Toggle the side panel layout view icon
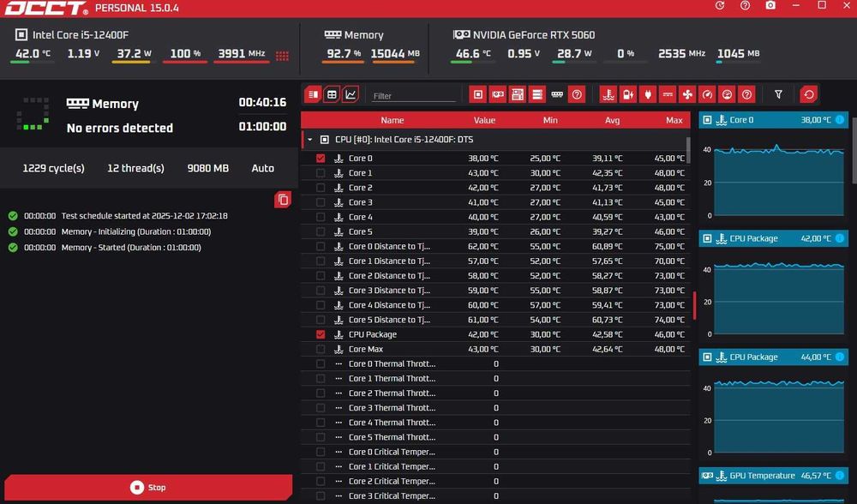 [x=313, y=94]
